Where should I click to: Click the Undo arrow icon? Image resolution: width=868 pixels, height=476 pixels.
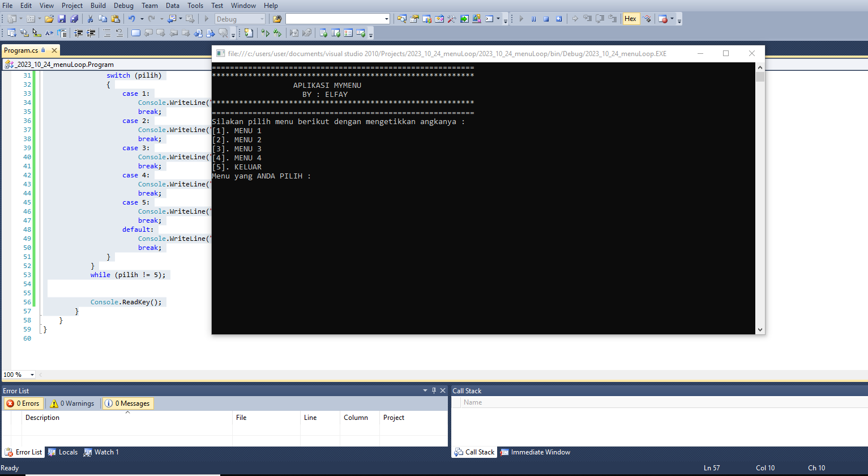[131, 19]
